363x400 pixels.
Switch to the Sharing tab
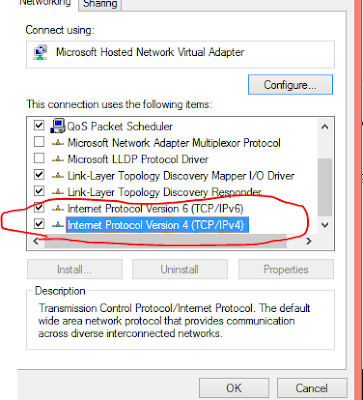click(x=100, y=4)
